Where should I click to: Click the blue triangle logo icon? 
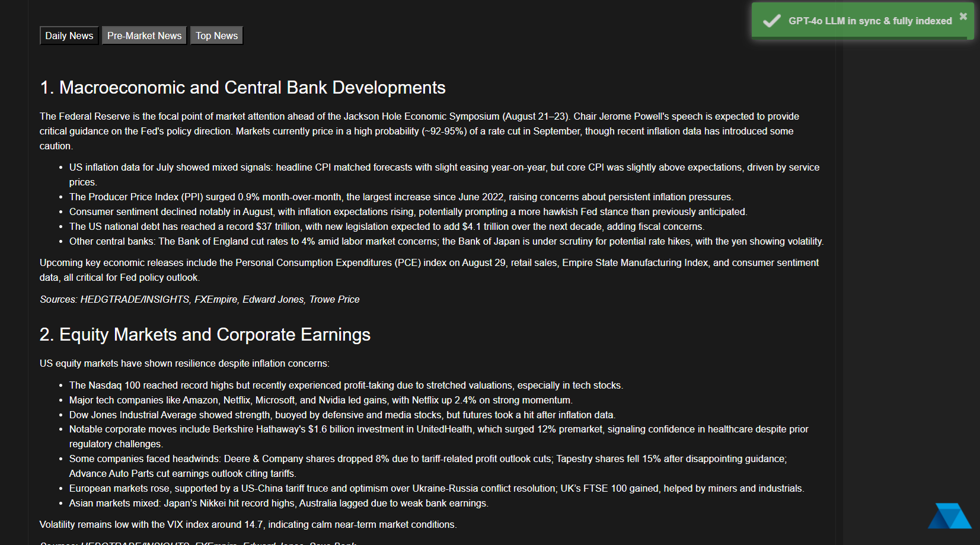[x=950, y=515]
